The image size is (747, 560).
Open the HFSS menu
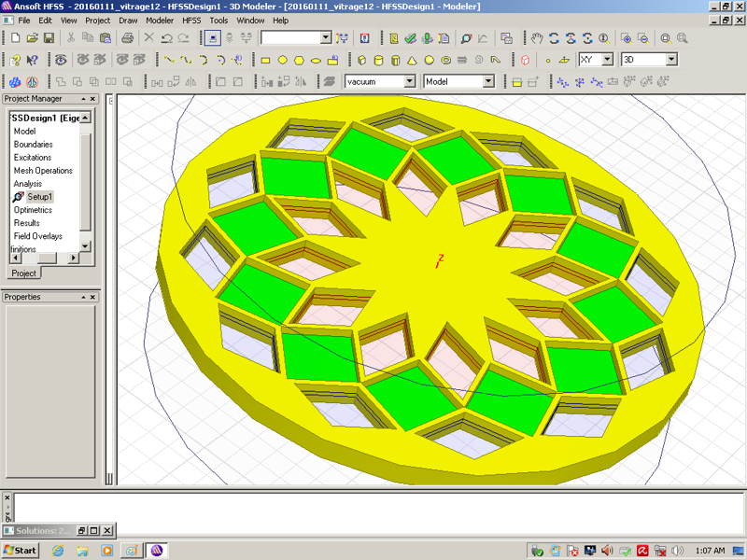point(190,20)
